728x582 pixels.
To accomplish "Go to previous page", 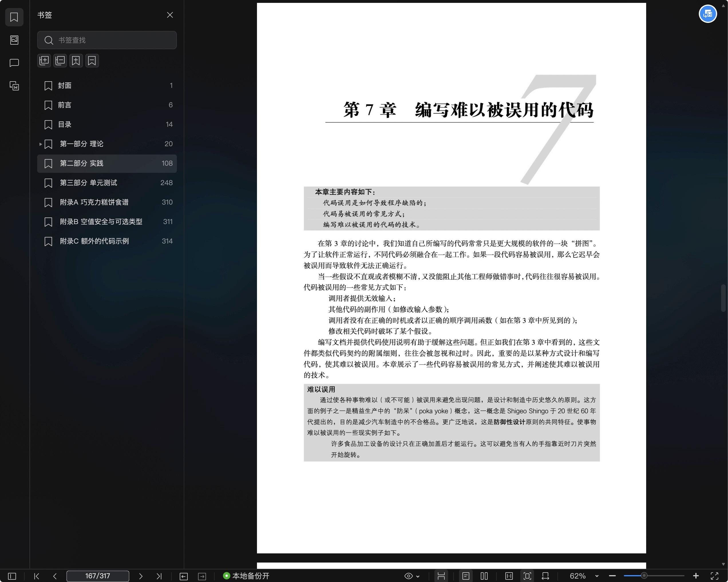I will (55, 576).
